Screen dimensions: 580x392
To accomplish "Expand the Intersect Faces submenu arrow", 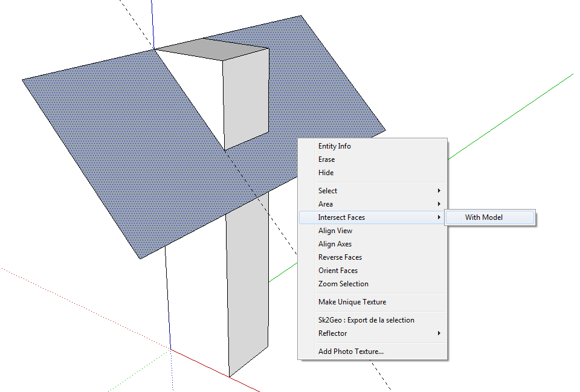I will click(x=439, y=217).
